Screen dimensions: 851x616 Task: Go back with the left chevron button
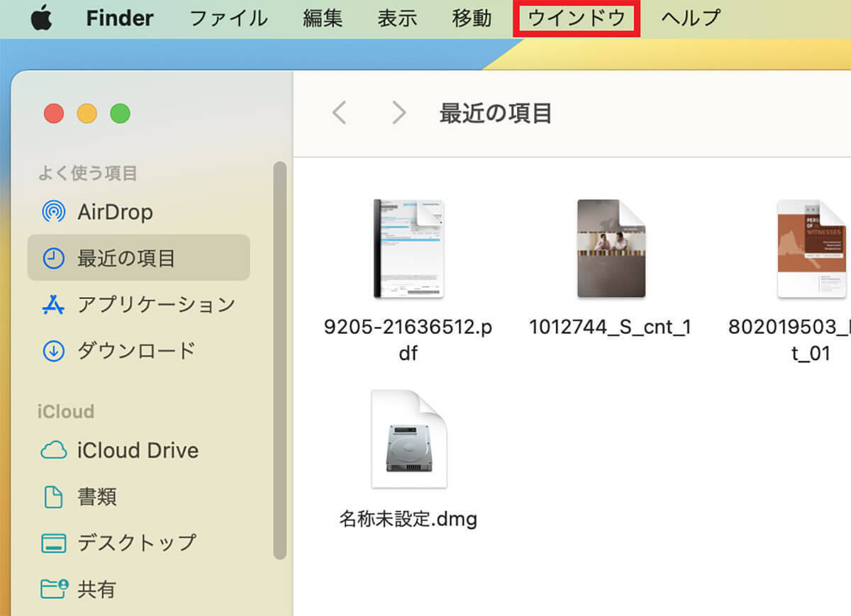click(340, 113)
